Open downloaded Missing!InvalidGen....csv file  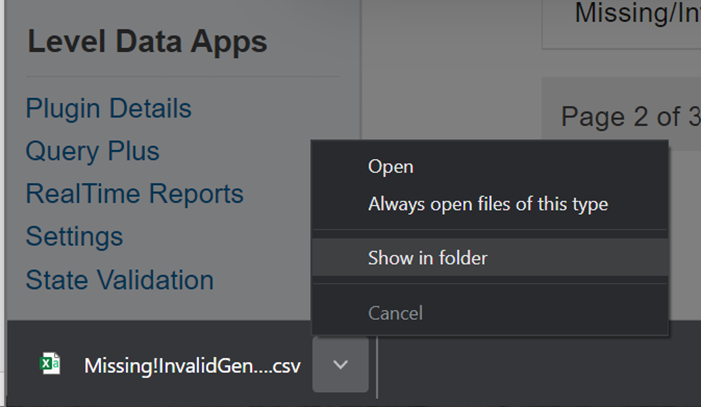click(x=192, y=366)
